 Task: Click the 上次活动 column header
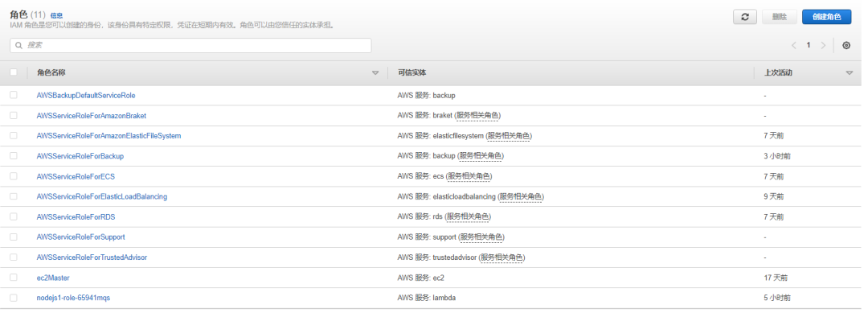pyautogui.click(x=778, y=73)
